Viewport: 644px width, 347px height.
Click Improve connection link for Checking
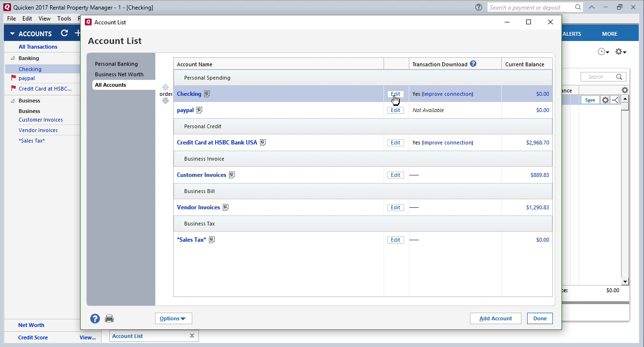[448, 94]
